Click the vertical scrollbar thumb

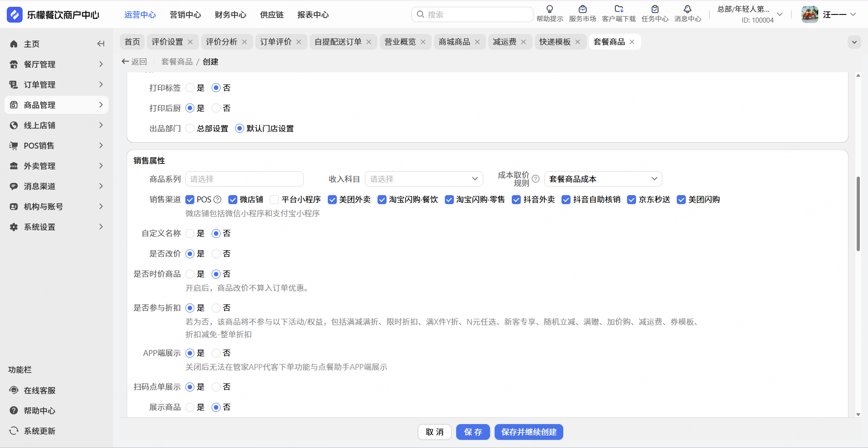[x=858, y=214]
